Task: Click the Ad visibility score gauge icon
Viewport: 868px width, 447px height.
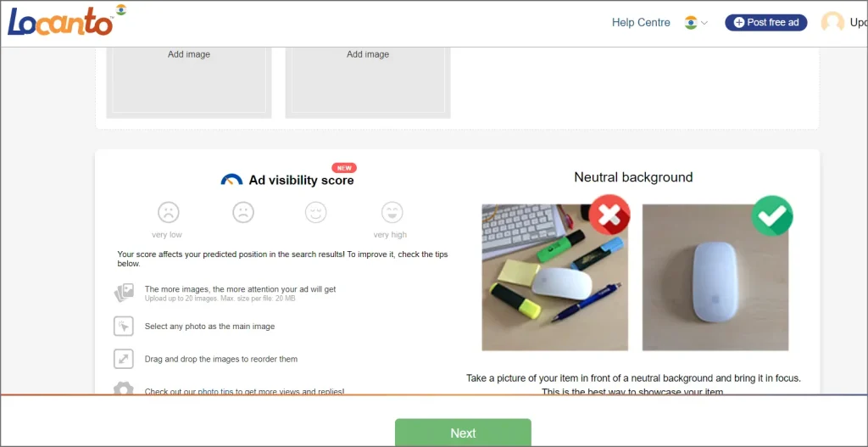Action: pos(231,180)
